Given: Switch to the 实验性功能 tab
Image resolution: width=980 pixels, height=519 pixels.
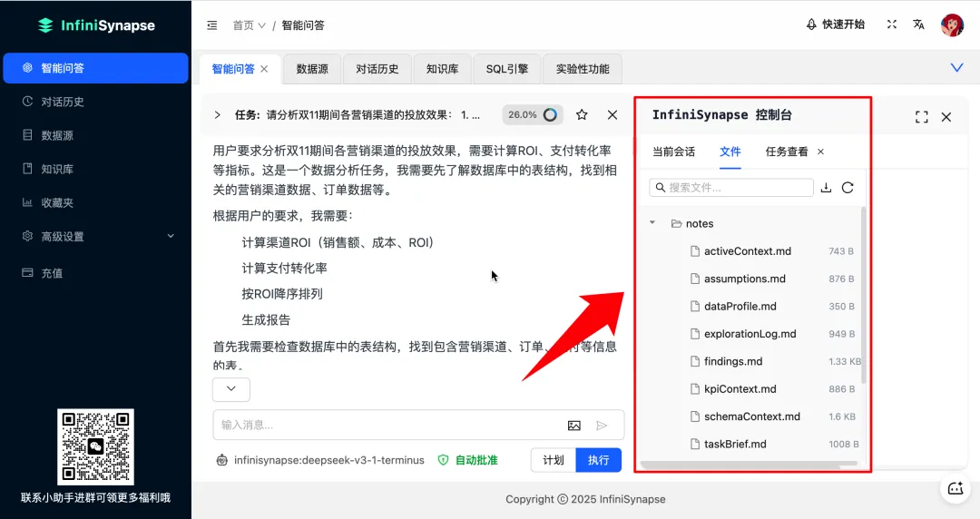Looking at the screenshot, I should (583, 69).
